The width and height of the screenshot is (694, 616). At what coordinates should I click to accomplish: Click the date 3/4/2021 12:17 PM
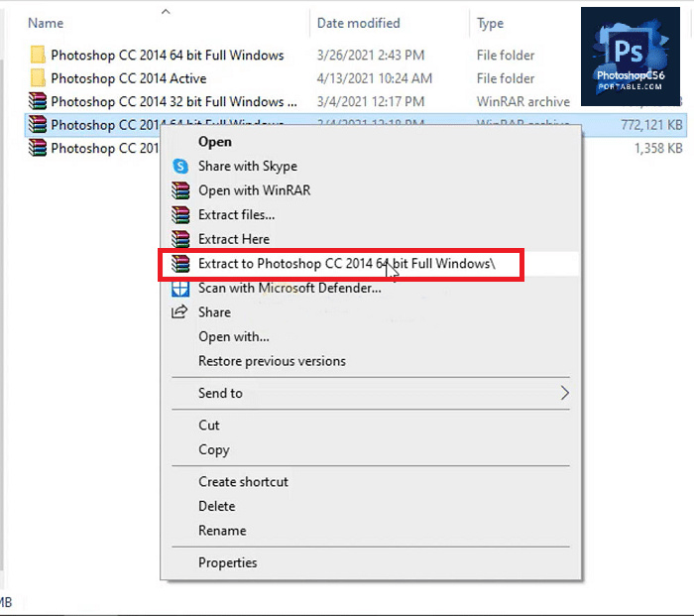tap(371, 101)
